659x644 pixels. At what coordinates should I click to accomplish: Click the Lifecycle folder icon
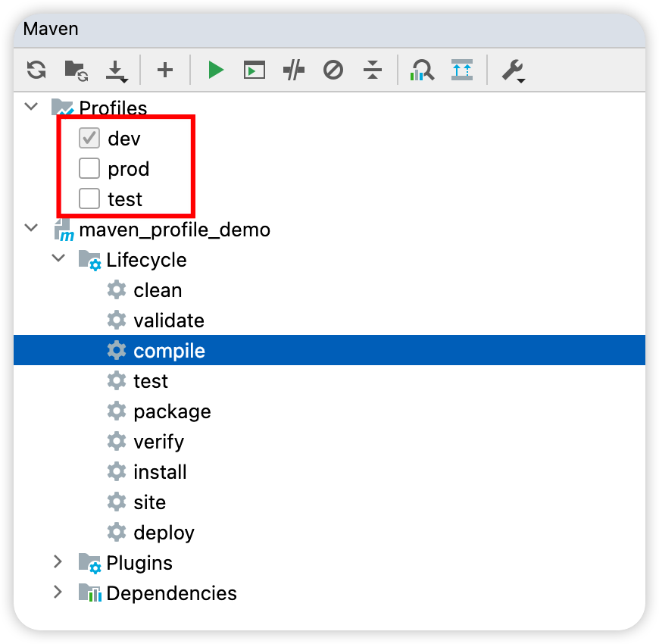[x=89, y=260]
